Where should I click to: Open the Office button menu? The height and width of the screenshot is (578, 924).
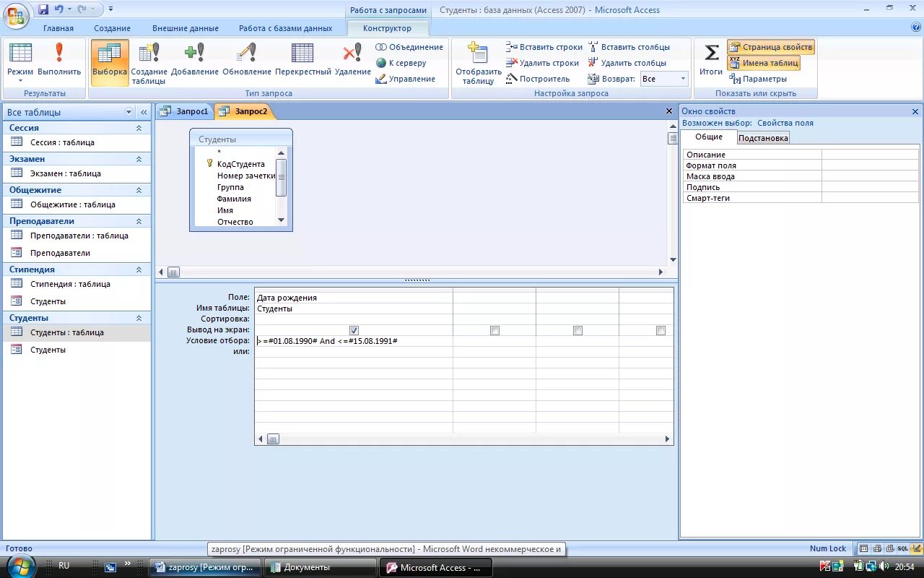click(16, 14)
